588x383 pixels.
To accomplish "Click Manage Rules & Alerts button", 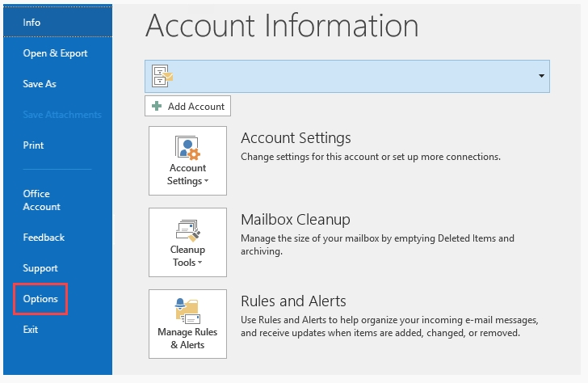I will coord(187,324).
